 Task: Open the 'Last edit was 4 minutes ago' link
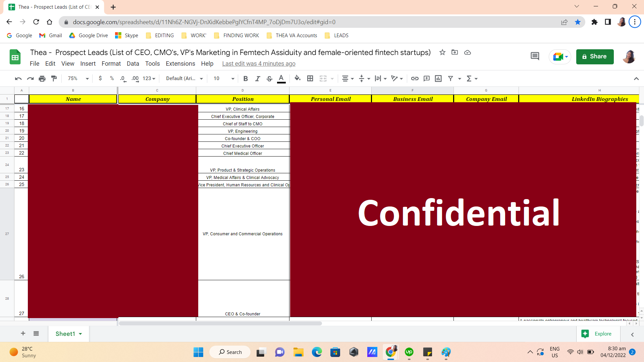(259, 64)
